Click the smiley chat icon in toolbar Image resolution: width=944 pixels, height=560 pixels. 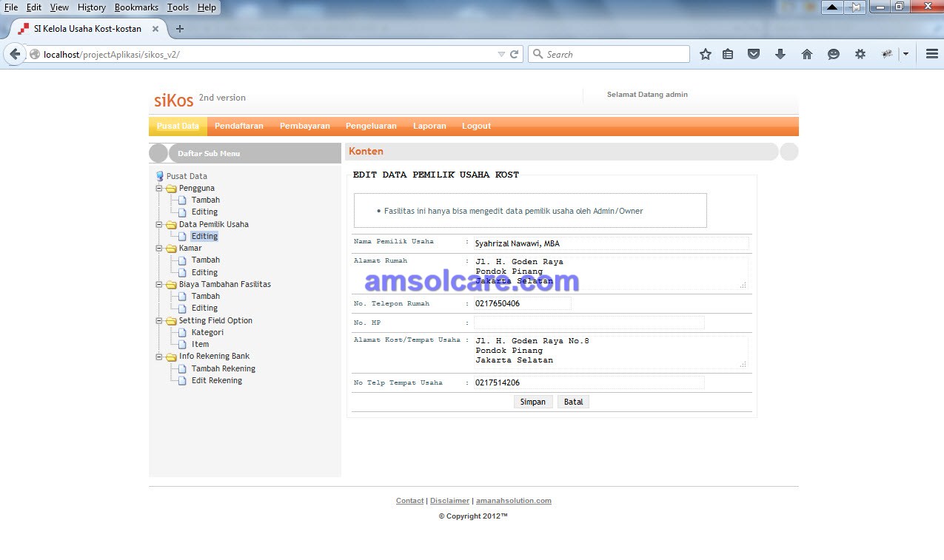click(x=834, y=54)
